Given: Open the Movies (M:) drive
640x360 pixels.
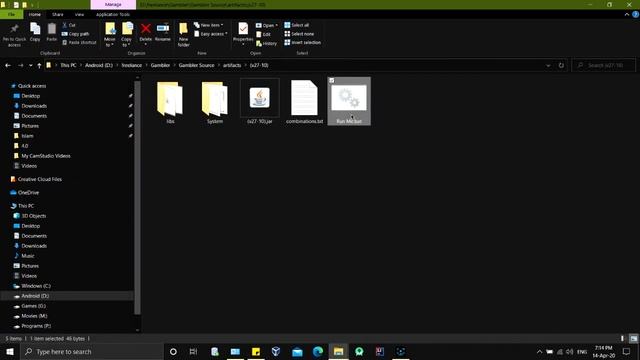Looking at the screenshot, I should [34, 316].
